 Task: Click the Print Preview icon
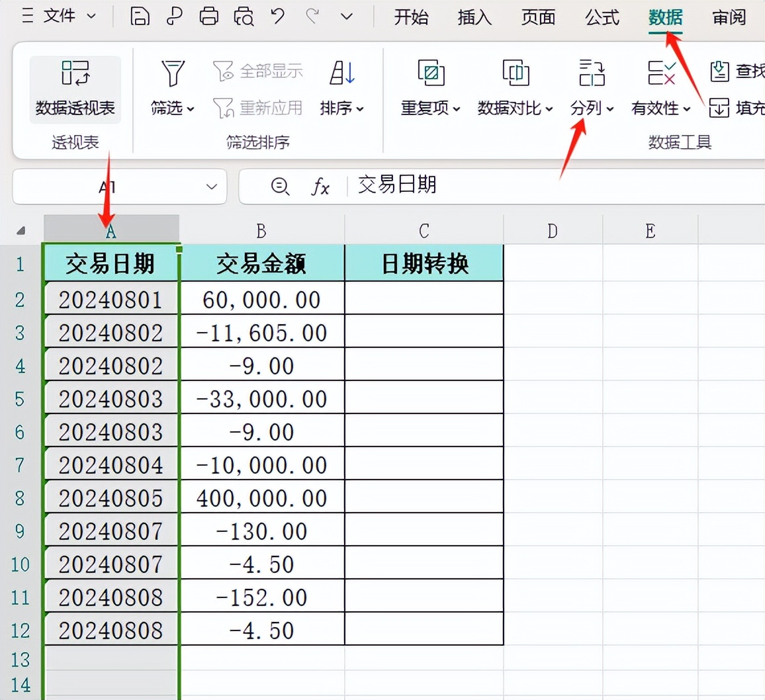[244, 17]
